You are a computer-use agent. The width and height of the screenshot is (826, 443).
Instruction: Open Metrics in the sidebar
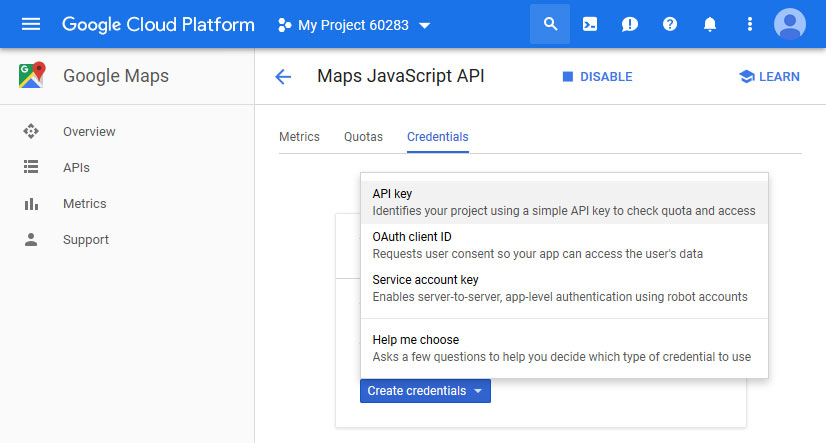point(85,203)
